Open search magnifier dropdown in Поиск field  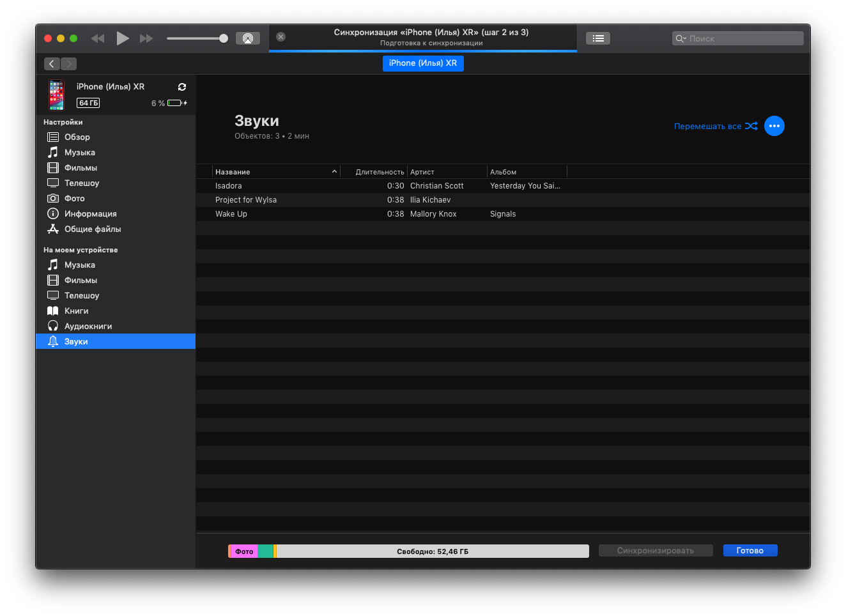point(681,38)
